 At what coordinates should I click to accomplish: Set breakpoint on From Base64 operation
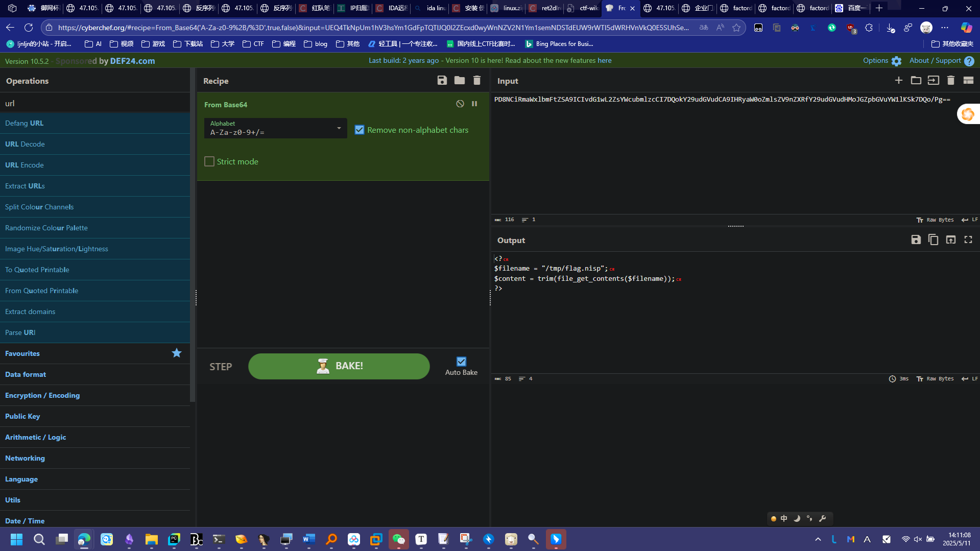coord(474,104)
